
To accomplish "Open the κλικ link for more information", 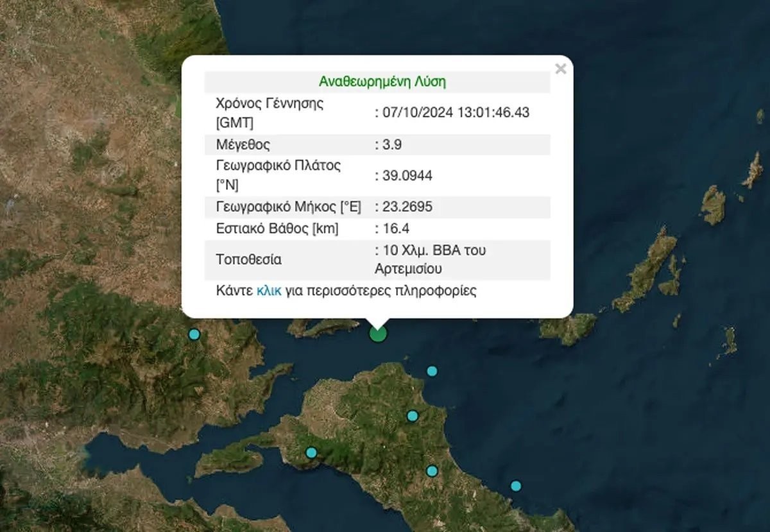I will (269, 291).
